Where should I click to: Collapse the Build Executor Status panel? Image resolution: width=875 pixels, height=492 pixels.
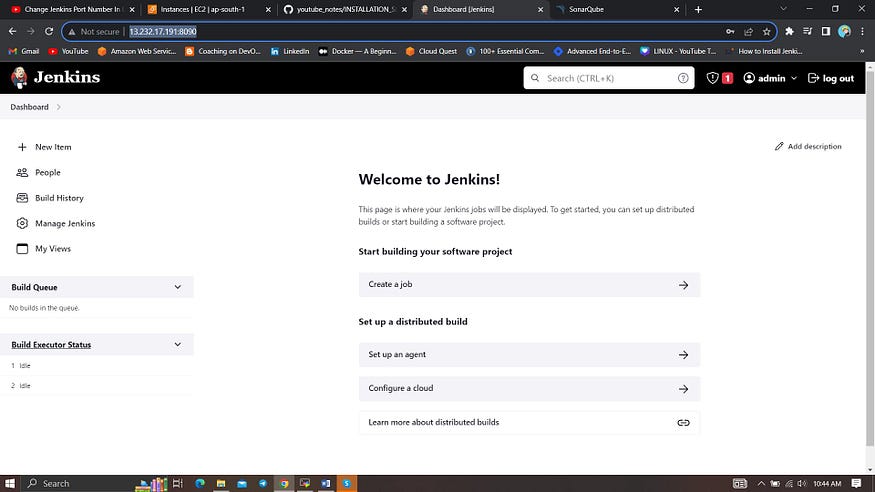[177, 345]
